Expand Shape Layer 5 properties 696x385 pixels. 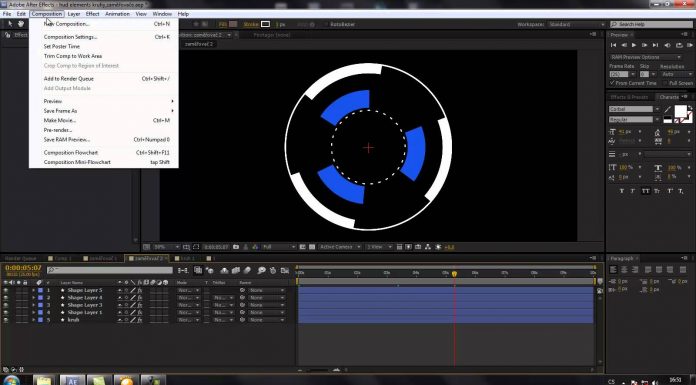coord(33,290)
